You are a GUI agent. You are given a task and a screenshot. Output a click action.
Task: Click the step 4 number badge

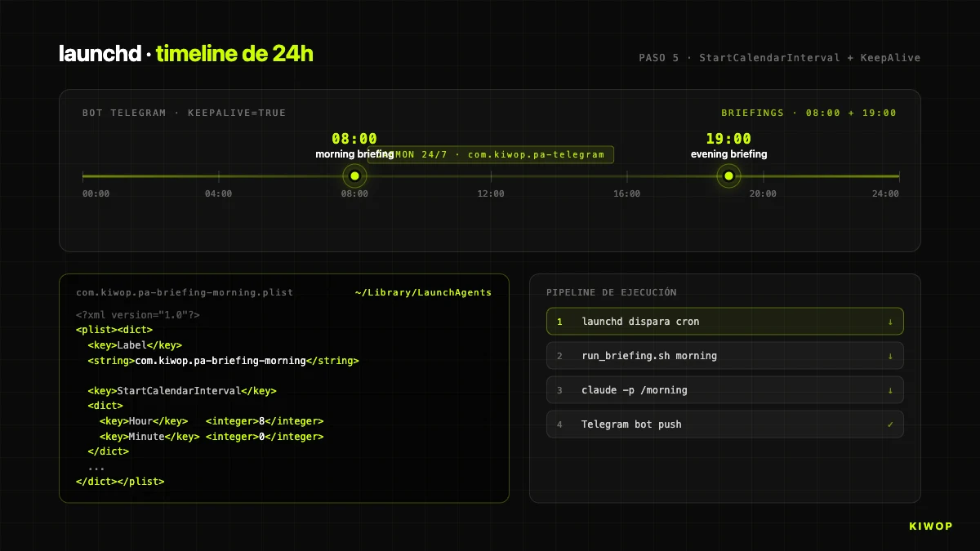pos(559,424)
